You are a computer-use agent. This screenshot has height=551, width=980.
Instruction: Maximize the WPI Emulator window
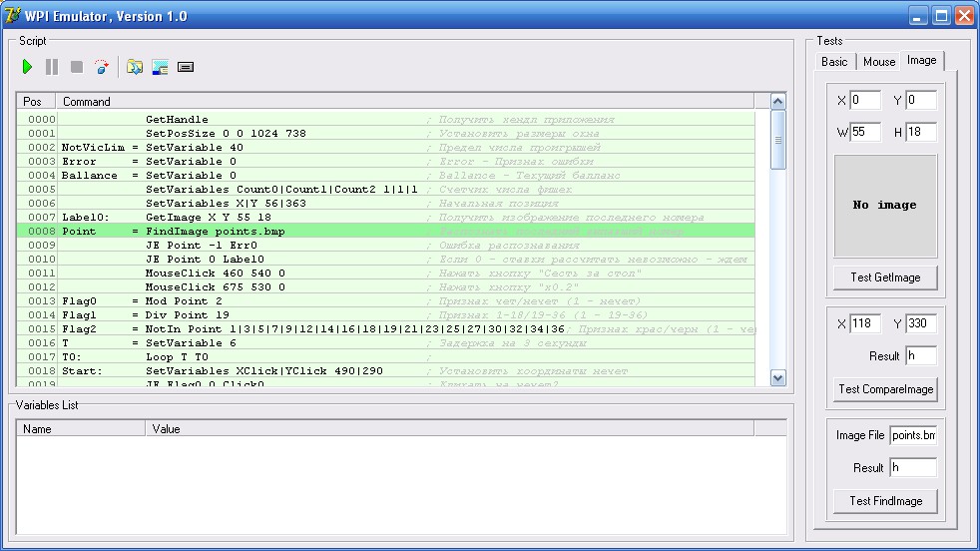[941, 16]
